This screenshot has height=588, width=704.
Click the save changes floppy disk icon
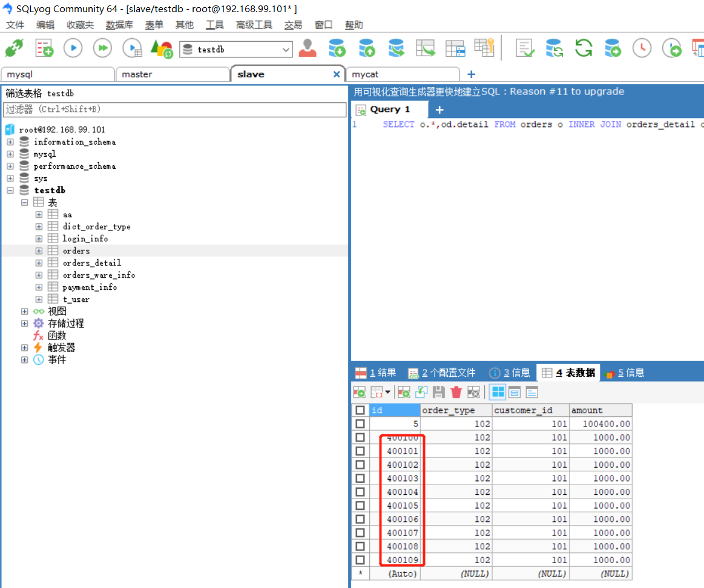click(439, 392)
